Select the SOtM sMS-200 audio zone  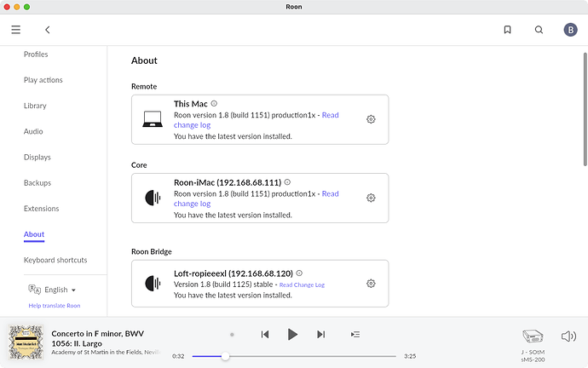533,341
